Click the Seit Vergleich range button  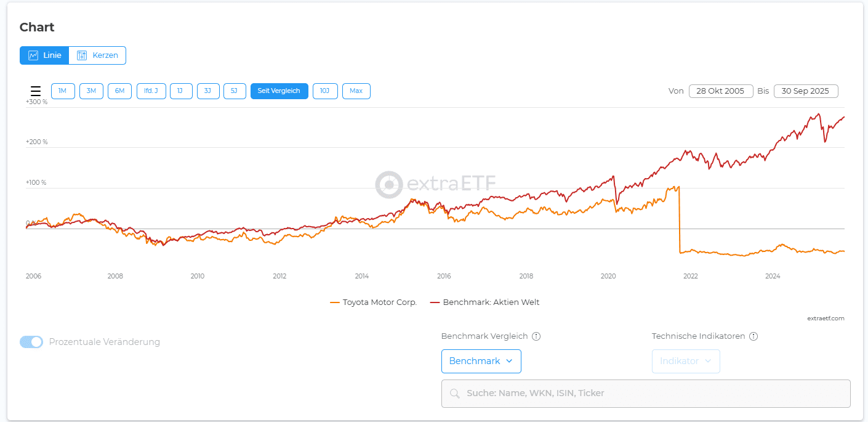point(279,91)
